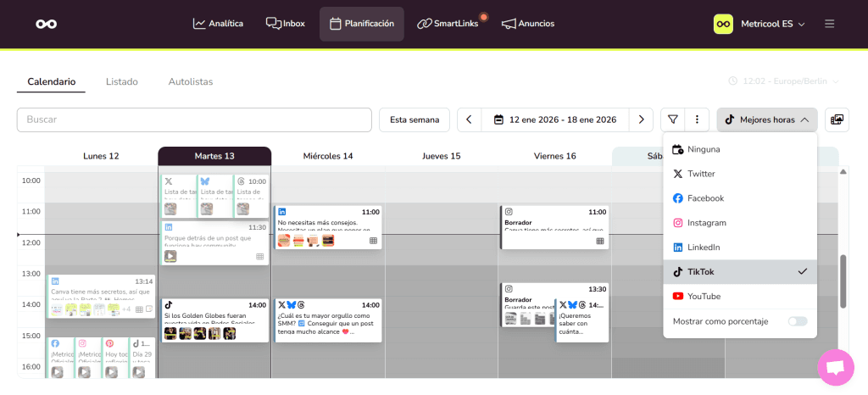Toggle Mostrar como porcentaje switch

797,321
